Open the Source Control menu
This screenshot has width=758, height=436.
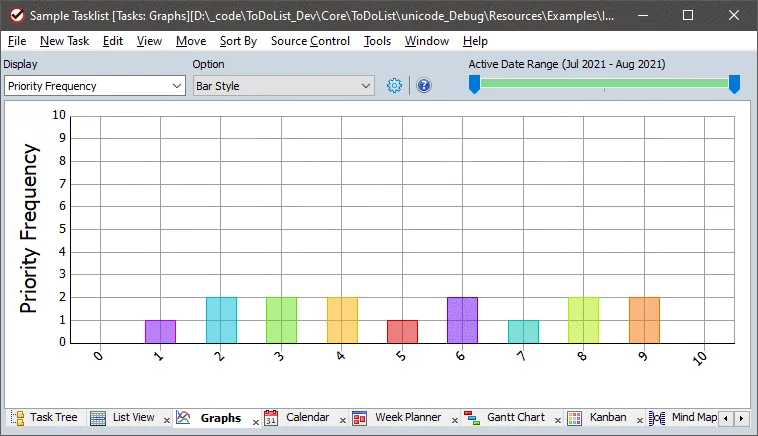pos(310,41)
